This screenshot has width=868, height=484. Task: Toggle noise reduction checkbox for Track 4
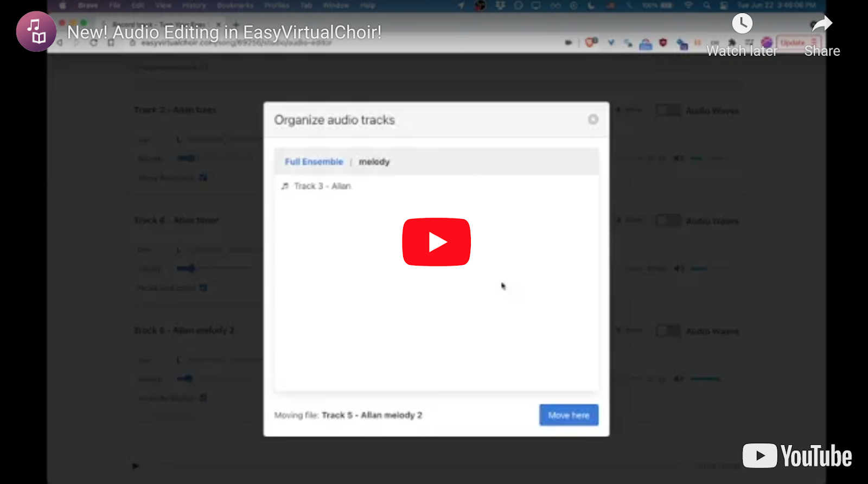pyautogui.click(x=203, y=288)
